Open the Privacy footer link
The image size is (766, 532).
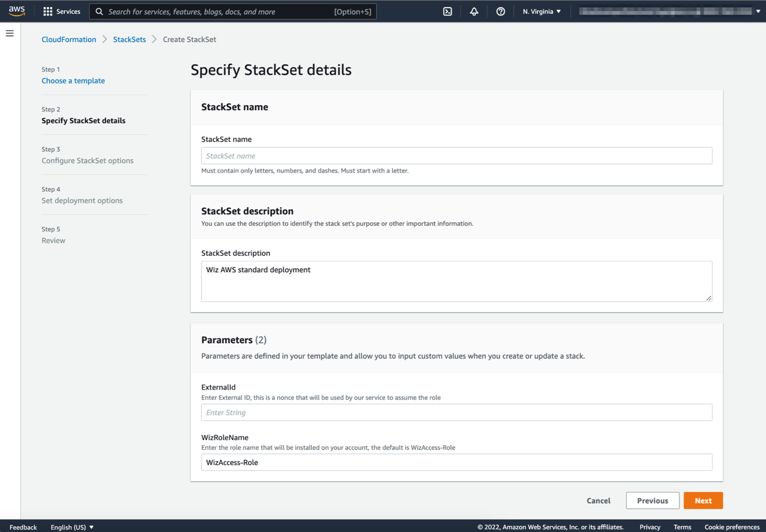[650, 527]
